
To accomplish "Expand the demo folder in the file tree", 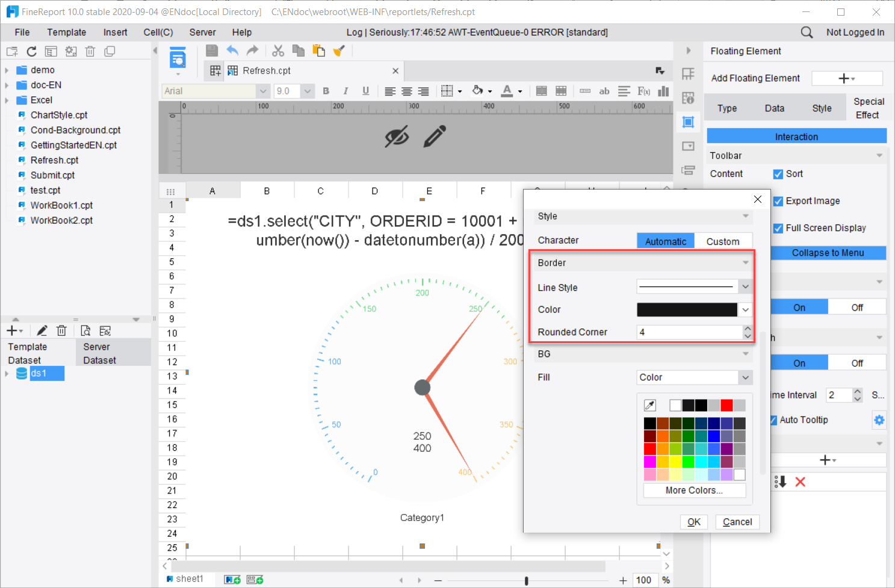I will click(x=7, y=70).
